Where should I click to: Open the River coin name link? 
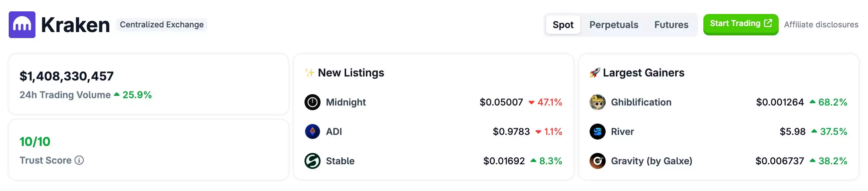click(622, 132)
